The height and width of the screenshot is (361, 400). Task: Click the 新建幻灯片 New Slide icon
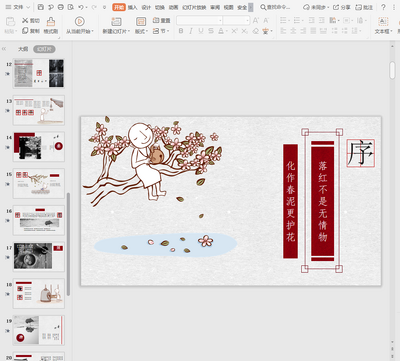(x=116, y=22)
